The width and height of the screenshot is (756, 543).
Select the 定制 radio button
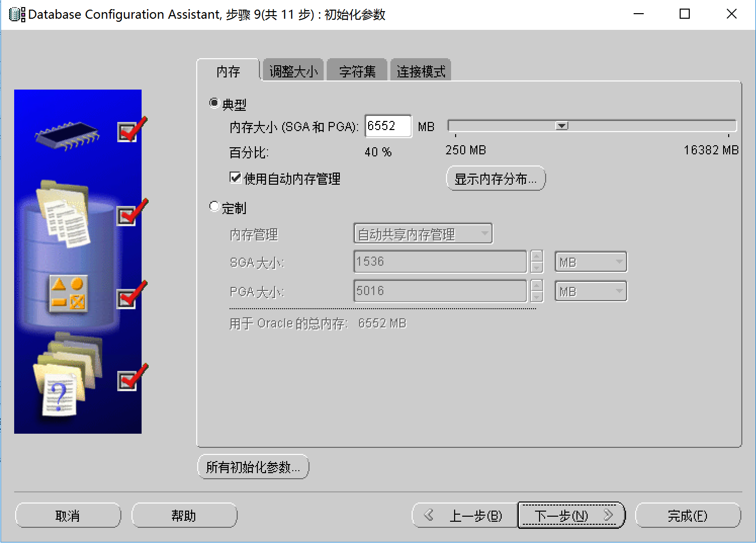pos(214,207)
